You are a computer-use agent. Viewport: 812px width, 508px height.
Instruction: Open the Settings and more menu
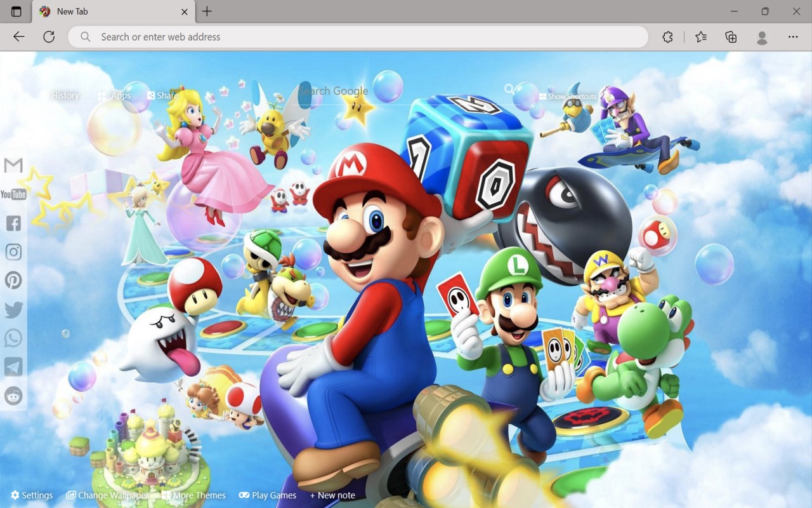pos(793,37)
